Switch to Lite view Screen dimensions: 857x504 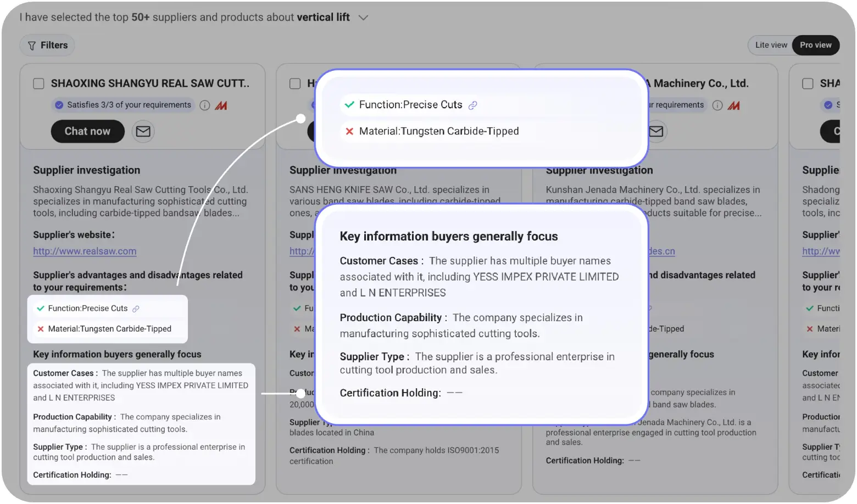771,45
